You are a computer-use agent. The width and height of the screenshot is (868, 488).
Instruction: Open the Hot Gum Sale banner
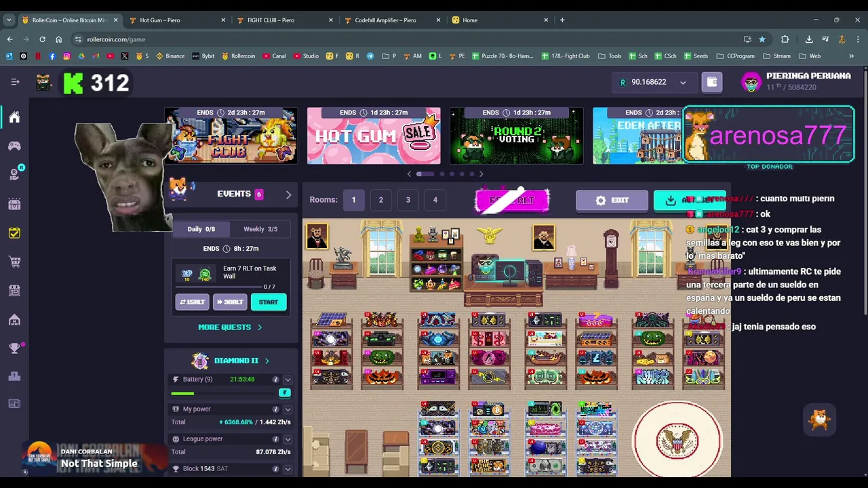374,136
